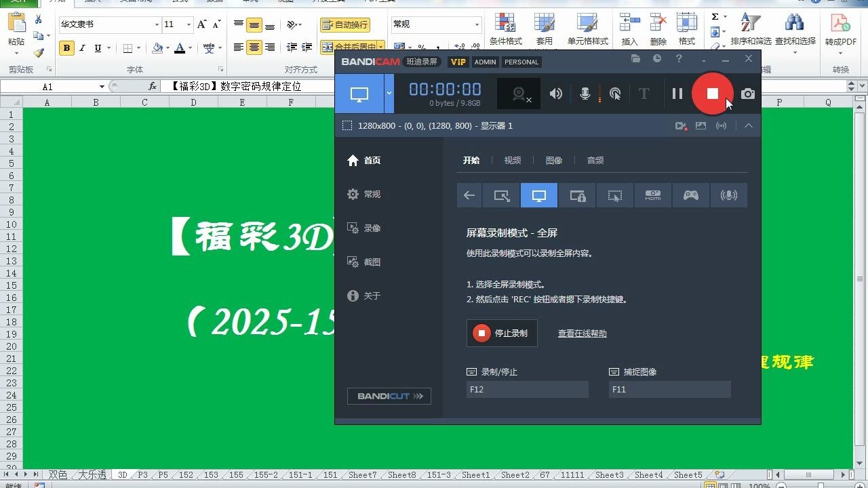This screenshot has height=488, width=868.
Task: Click the 停止录制 button
Action: pos(502,333)
